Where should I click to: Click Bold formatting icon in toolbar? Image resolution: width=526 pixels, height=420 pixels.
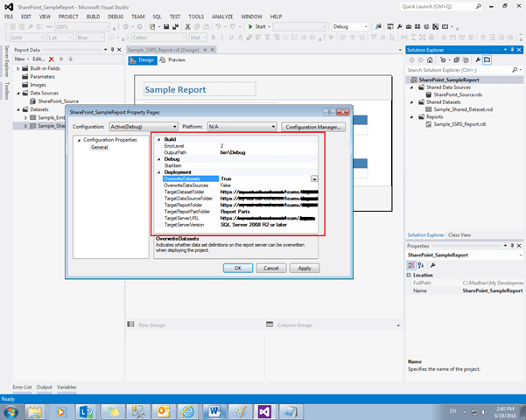point(214,38)
